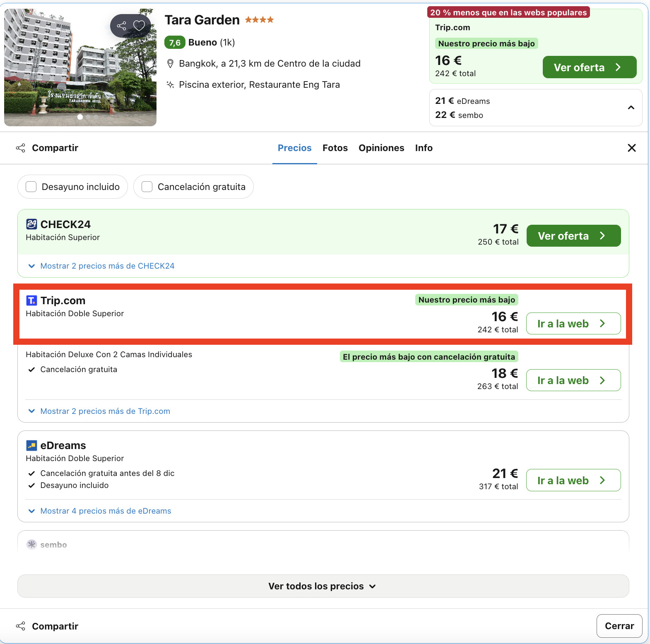Click Ver oferta for CHECK24 Habitación Superior

(x=573, y=235)
